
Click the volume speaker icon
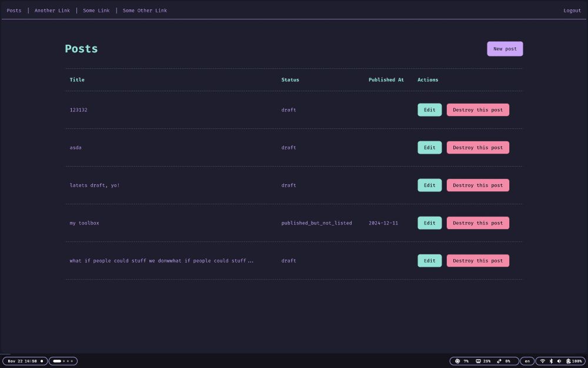559,361
